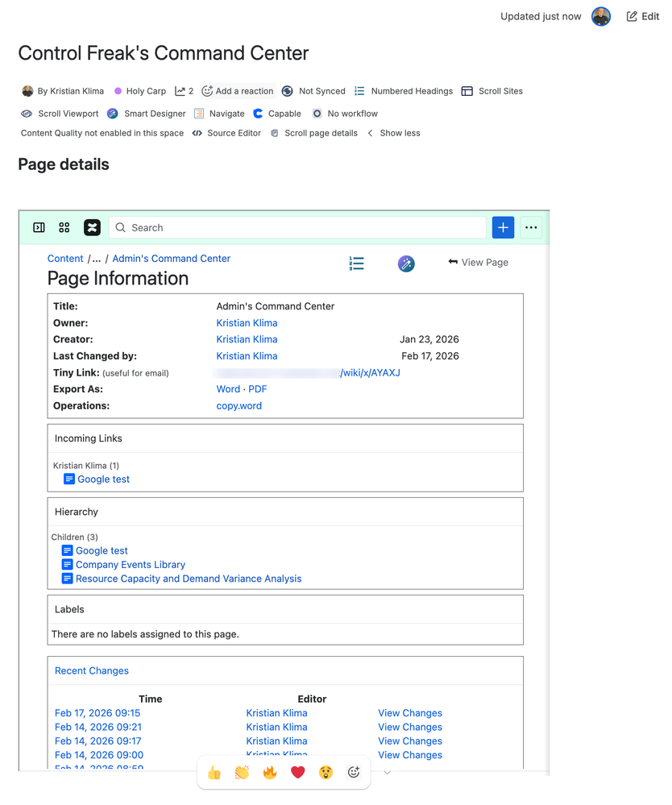The height and width of the screenshot is (805, 672).
Task: Toggle the embedded sidebar panel icon
Action: click(x=39, y=227)
